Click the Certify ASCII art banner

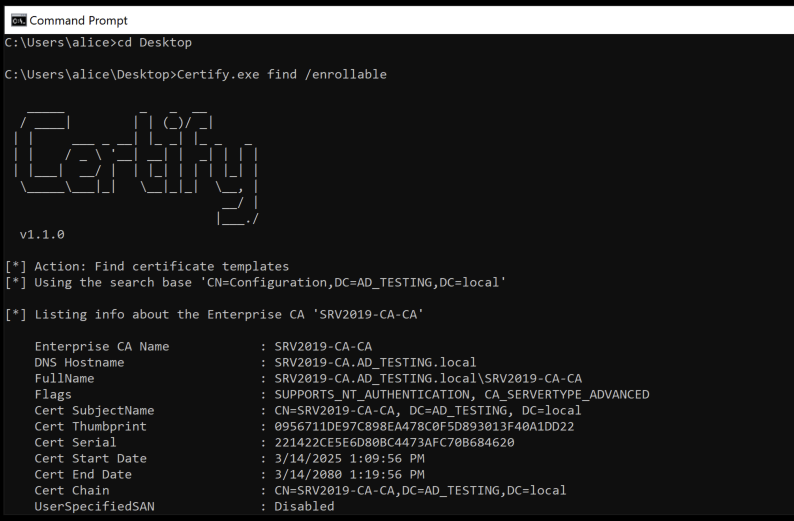[x=137, y=166]
